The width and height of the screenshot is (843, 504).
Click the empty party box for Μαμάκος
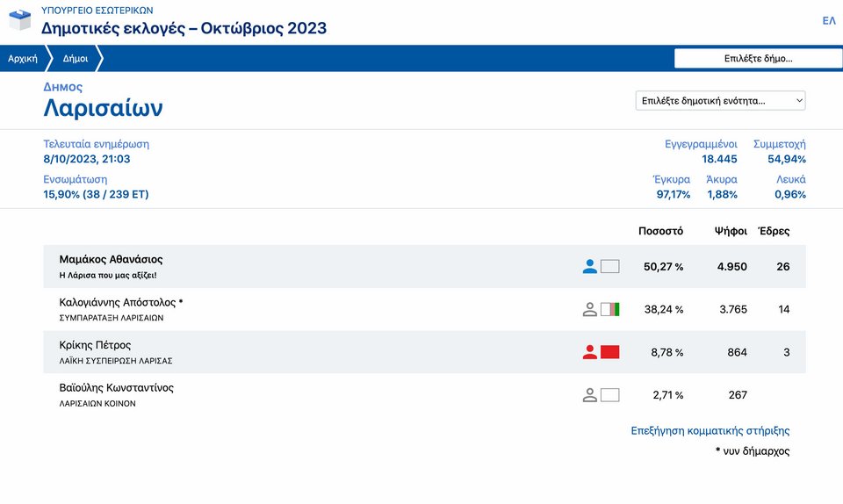click(609, 267)
